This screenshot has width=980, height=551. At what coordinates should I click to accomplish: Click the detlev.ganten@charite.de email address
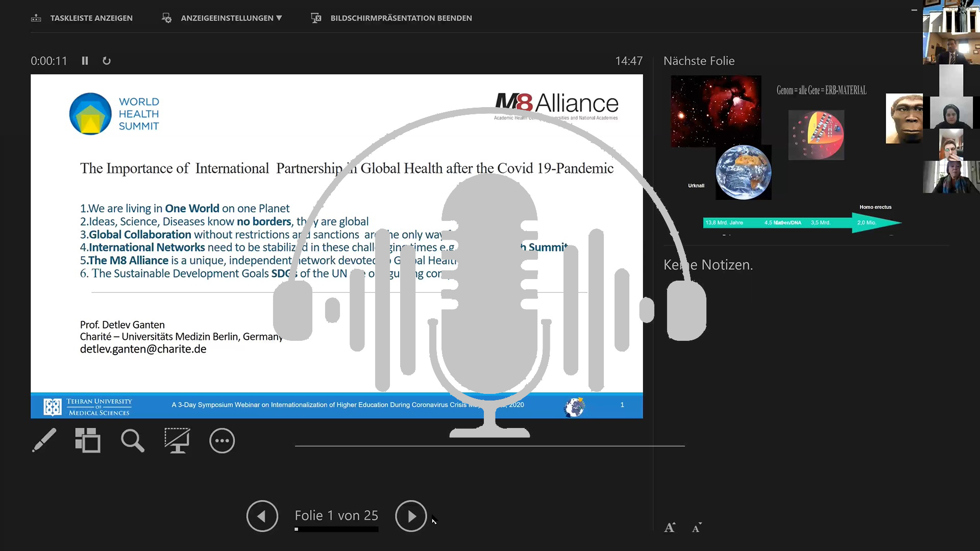(143, 349)
